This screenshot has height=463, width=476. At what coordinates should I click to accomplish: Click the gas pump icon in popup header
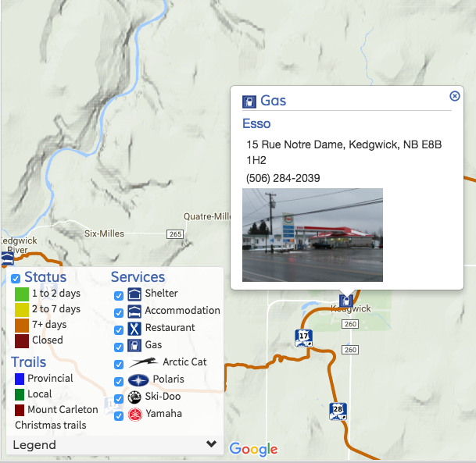tap(249, 102)
